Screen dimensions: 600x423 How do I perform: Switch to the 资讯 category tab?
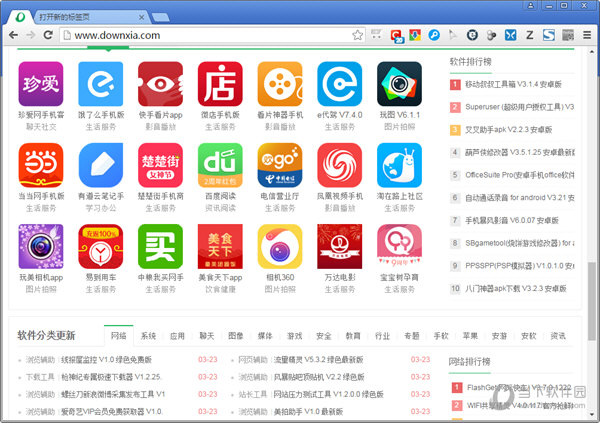click(x=558, y=336)
